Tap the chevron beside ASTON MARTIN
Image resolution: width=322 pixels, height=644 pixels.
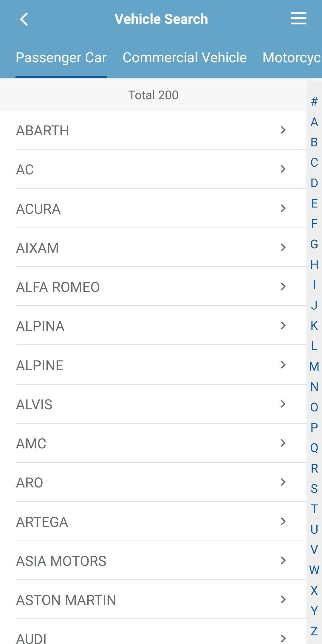(283, 600)
